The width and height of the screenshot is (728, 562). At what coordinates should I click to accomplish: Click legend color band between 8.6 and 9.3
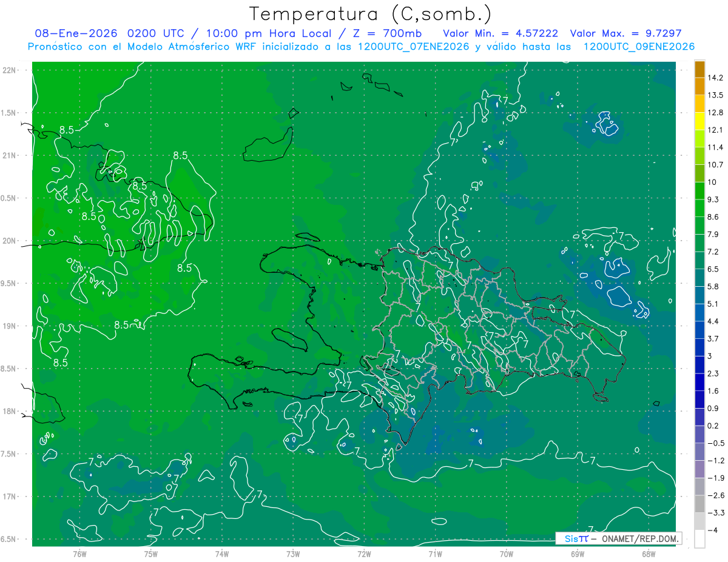pyautogui.click(x=699, y=208)
